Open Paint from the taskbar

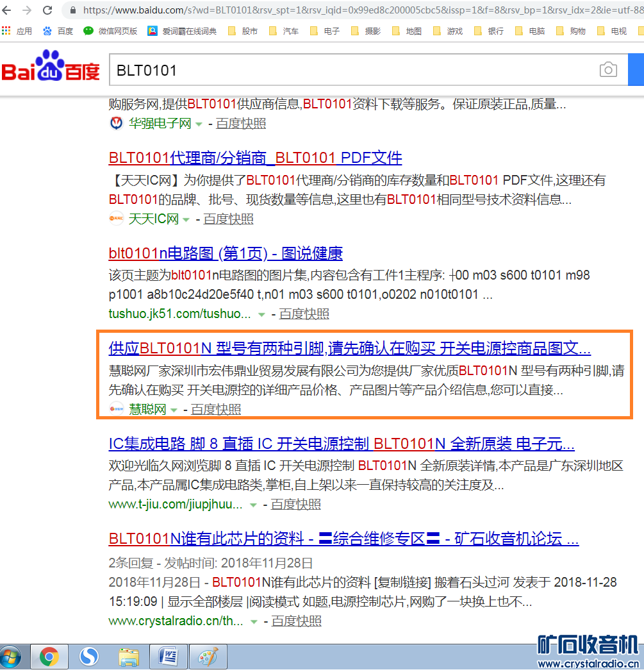(208, 657)
